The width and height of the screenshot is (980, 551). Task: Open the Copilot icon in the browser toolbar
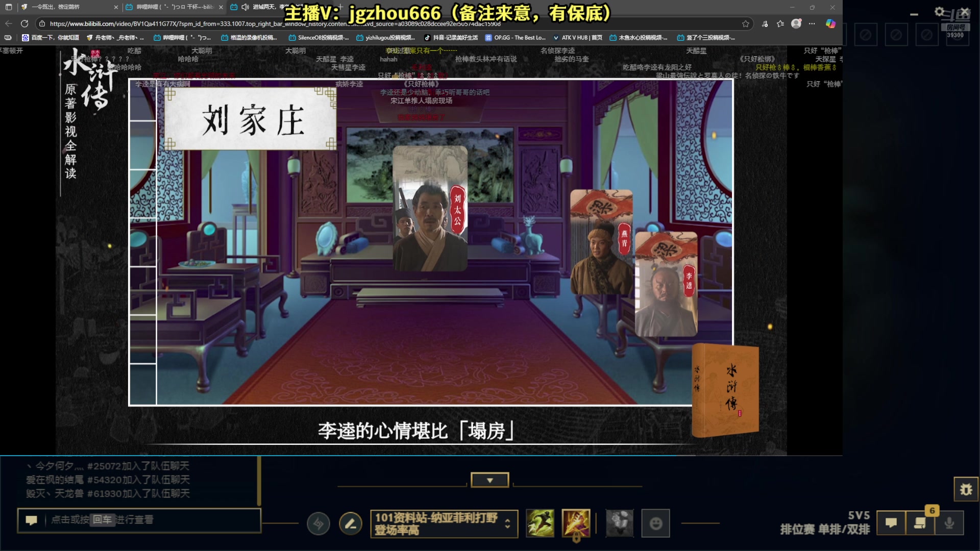click(830, 23)
